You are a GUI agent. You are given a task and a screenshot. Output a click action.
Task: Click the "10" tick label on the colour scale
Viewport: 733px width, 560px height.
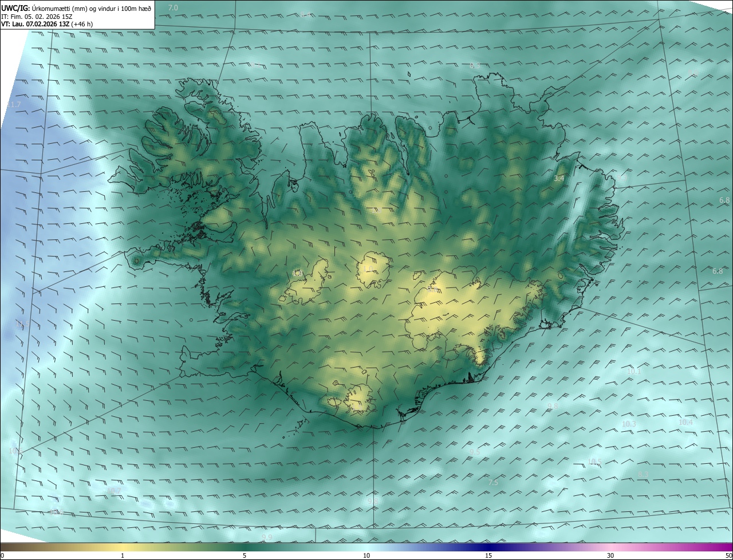(366, 556)
